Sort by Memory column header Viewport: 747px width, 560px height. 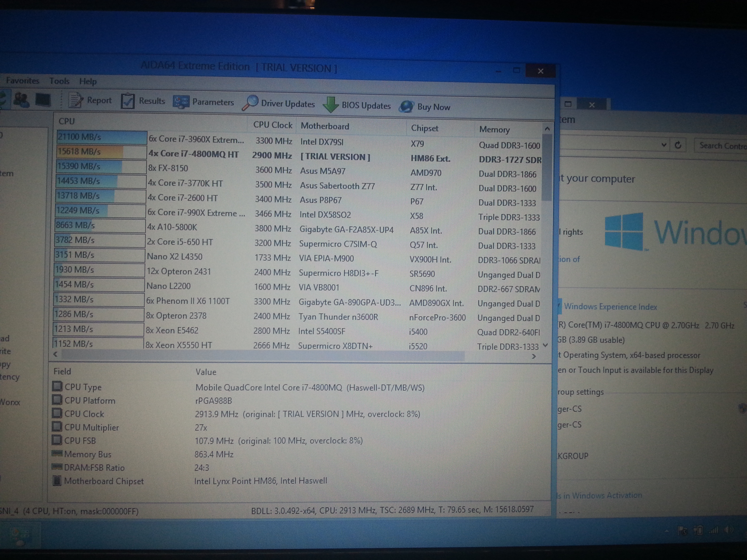[x=494, y=130]
